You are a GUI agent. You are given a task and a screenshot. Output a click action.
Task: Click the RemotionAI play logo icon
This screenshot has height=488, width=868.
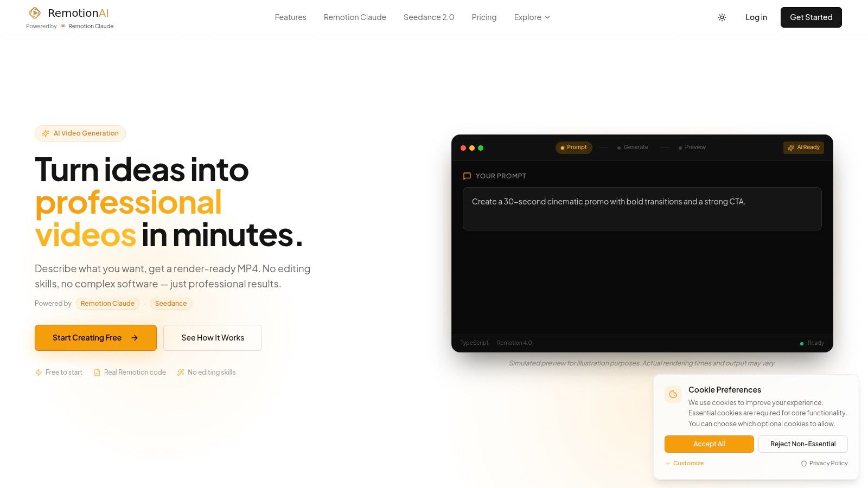click(x=35, y=13)
